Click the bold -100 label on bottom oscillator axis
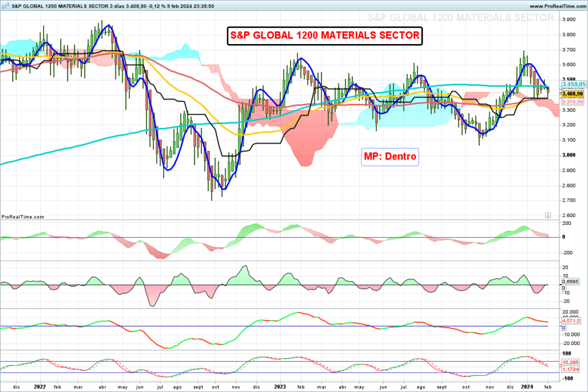 click(567, 378)
